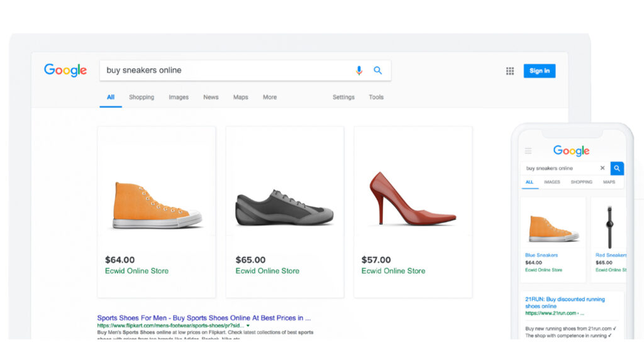Open the Maps tab on desktop
Image resolution: width=644 pixels, height=362 pixels.
pos(241,97)
